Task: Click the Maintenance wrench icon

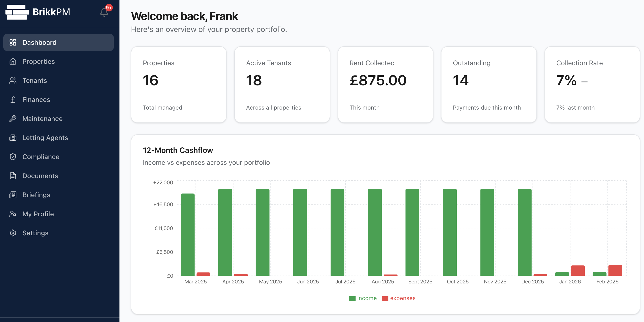Action: (x=13, y=119)
